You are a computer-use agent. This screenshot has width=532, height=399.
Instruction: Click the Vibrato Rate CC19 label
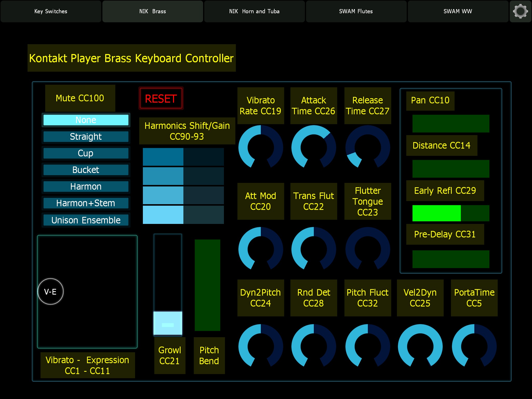[261, 106]
